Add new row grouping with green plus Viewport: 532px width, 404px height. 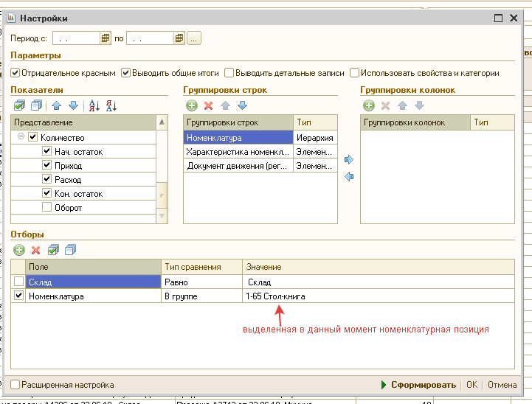192,105
